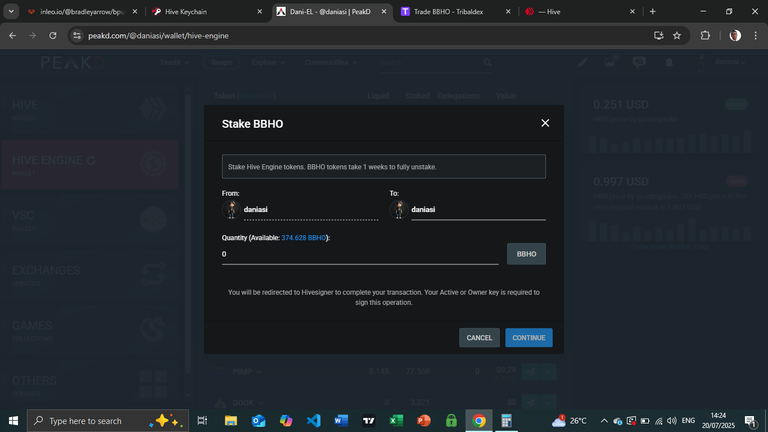The width and height of the screenshot is (768, 432).
Task: Open the VSC wallet sidebar item
Action: pyautogui.click(x=90, y=220)
